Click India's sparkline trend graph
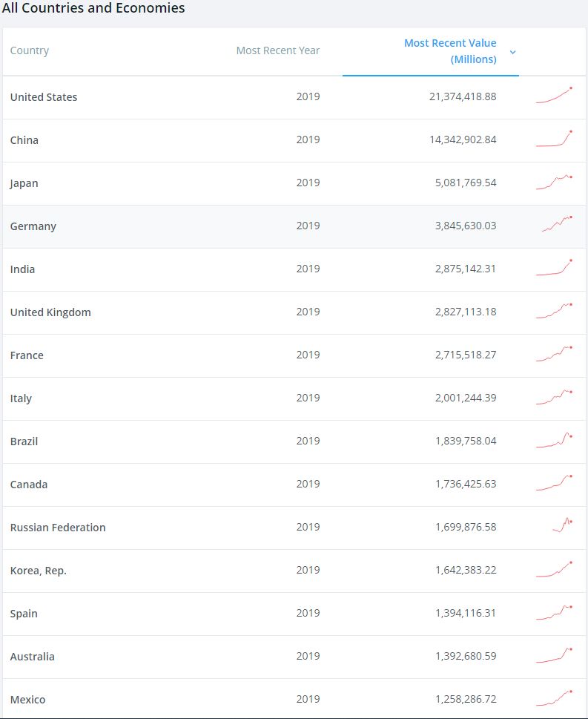This screenshot has width=588, height=719. (x=554, y=267)
